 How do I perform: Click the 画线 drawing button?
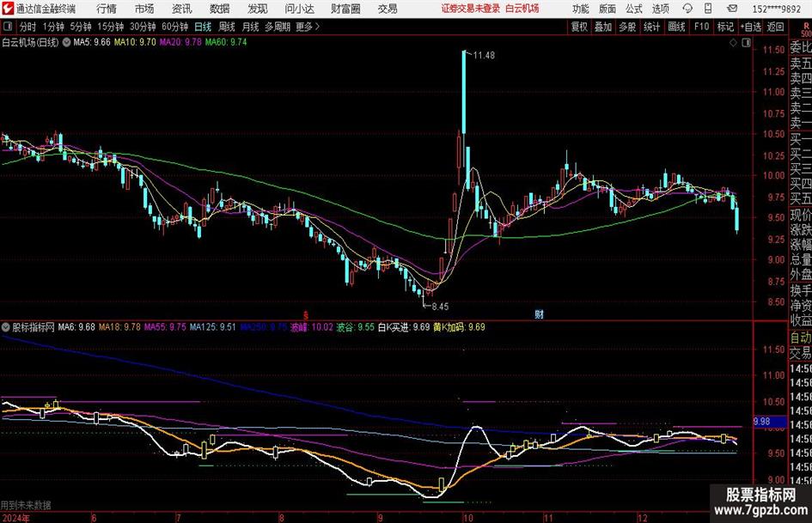[676, 27]
